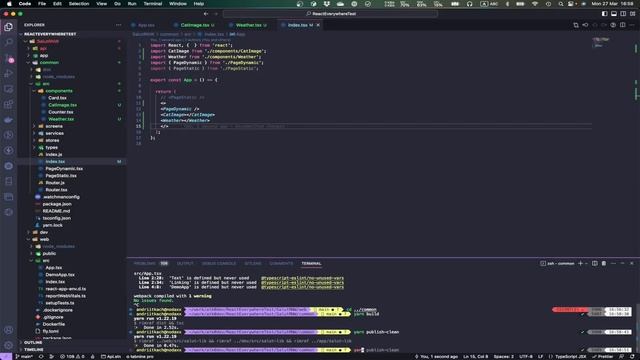This screenshot has width=640, height=360.
Task: Open the Search view in activity bar
Action: click(9, 42)
